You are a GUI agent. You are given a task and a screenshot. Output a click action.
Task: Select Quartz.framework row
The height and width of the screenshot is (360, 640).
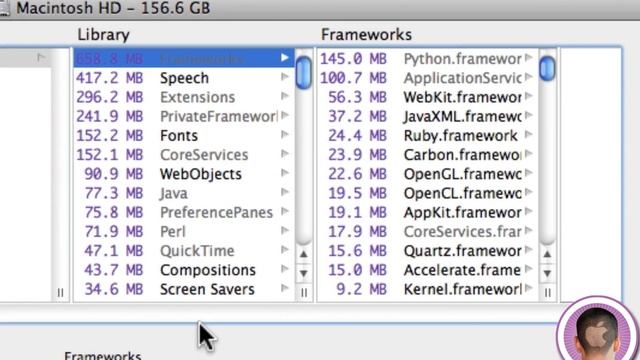[x=428, y=251]
